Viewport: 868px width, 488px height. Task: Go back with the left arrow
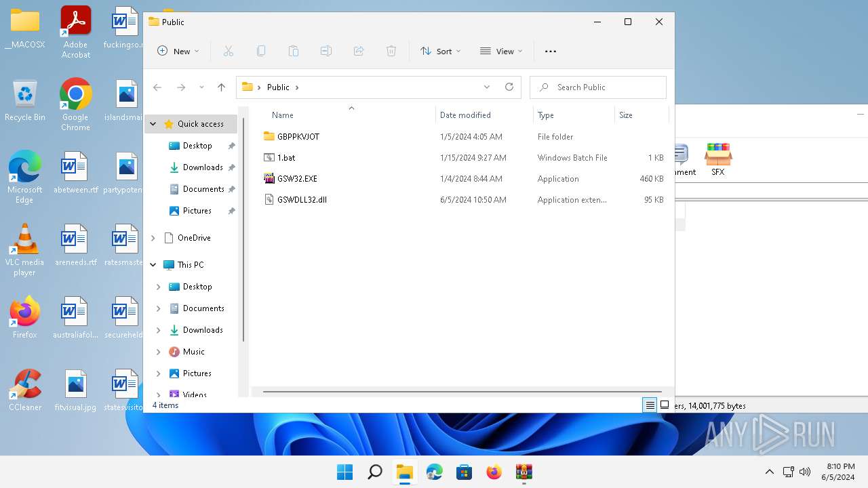[x=157, y=87]
